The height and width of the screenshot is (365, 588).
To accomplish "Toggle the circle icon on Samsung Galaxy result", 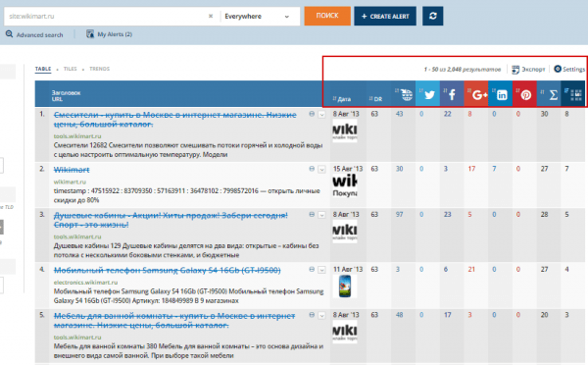I will [x=312, y=269].
